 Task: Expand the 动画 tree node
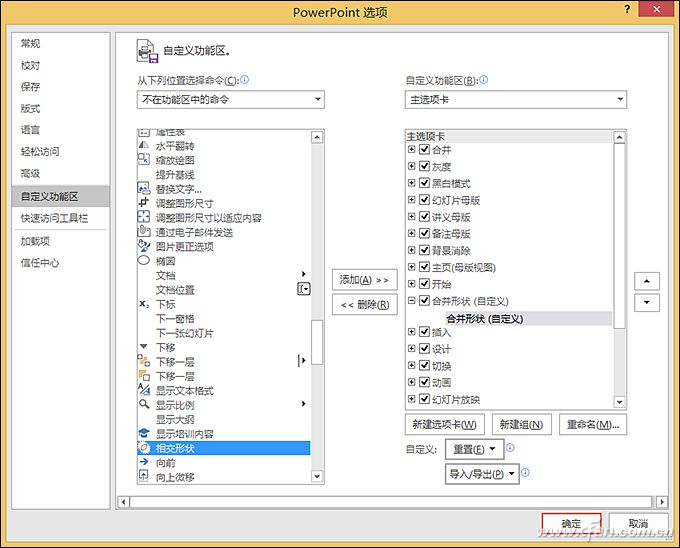point(412,382)
